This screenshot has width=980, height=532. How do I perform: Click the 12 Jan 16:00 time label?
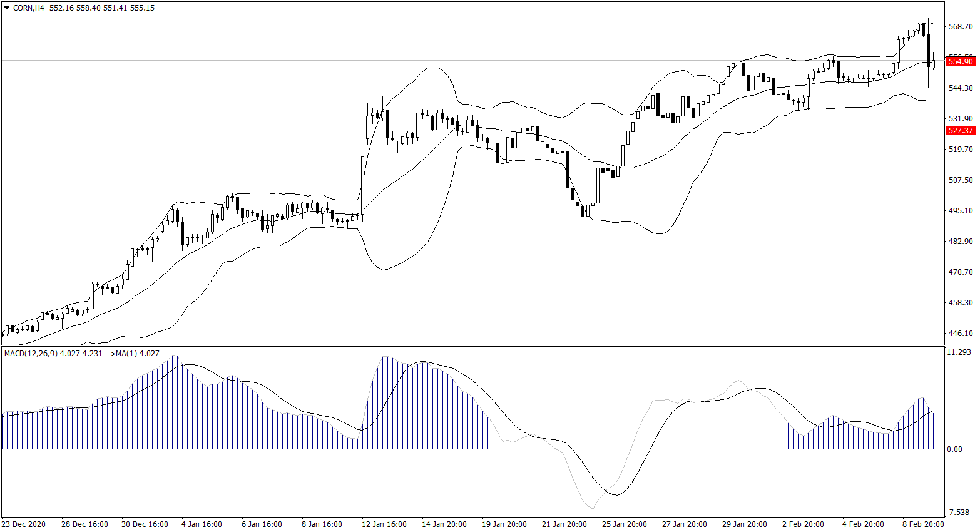[x=384, y=524]
